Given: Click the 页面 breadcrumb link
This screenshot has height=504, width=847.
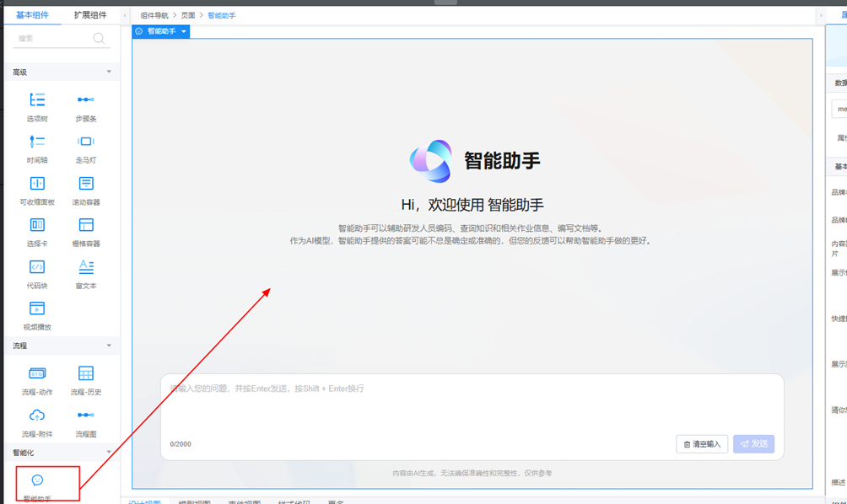Looking at the screenshot, I should point(187,16).
